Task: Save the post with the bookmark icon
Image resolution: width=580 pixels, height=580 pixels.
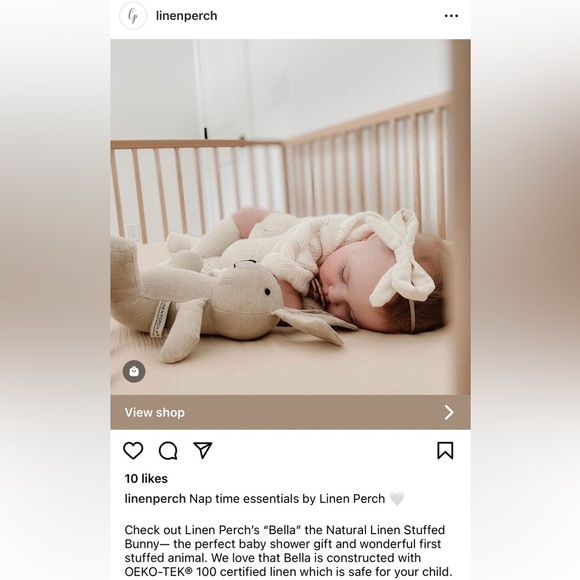Action: coord(445,450)
